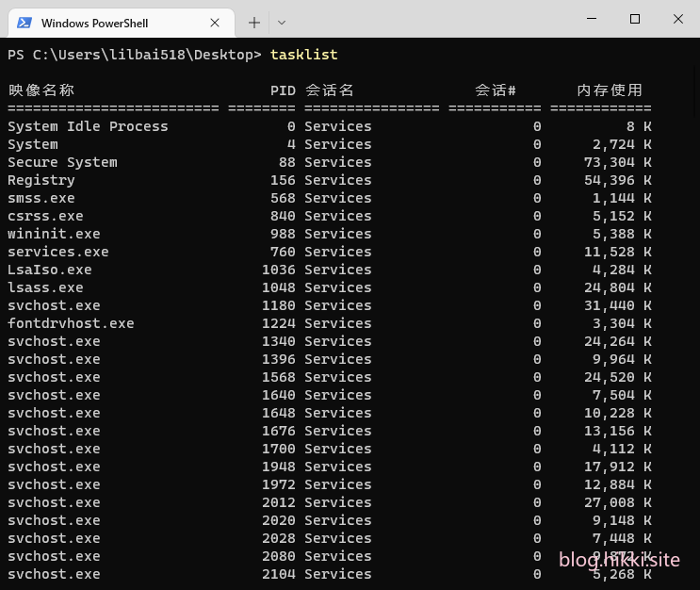
Task: Click the tasklist command text
Action: [304, 55]
